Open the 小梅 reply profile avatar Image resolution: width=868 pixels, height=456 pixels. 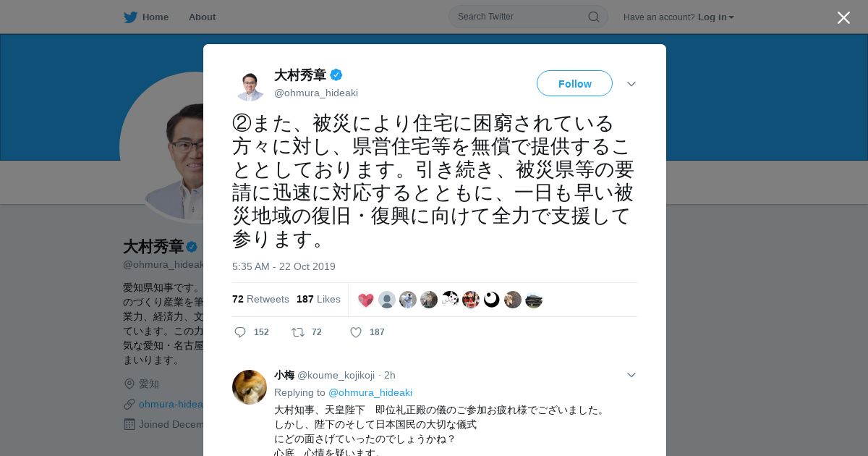tap(250, 387)
